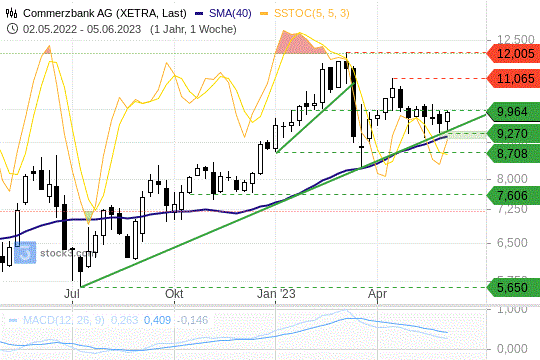
Task: Click the candlestick chart type icon
Action: tap(11, 13)
